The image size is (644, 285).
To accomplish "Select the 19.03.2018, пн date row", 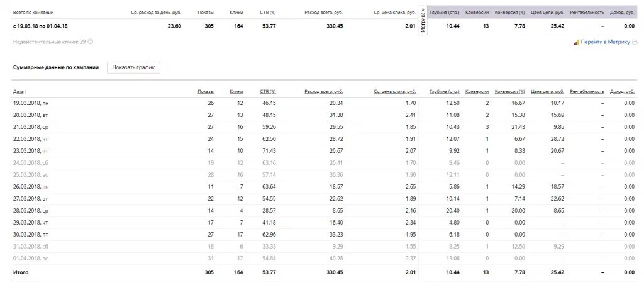I will (x=30, y=103).
